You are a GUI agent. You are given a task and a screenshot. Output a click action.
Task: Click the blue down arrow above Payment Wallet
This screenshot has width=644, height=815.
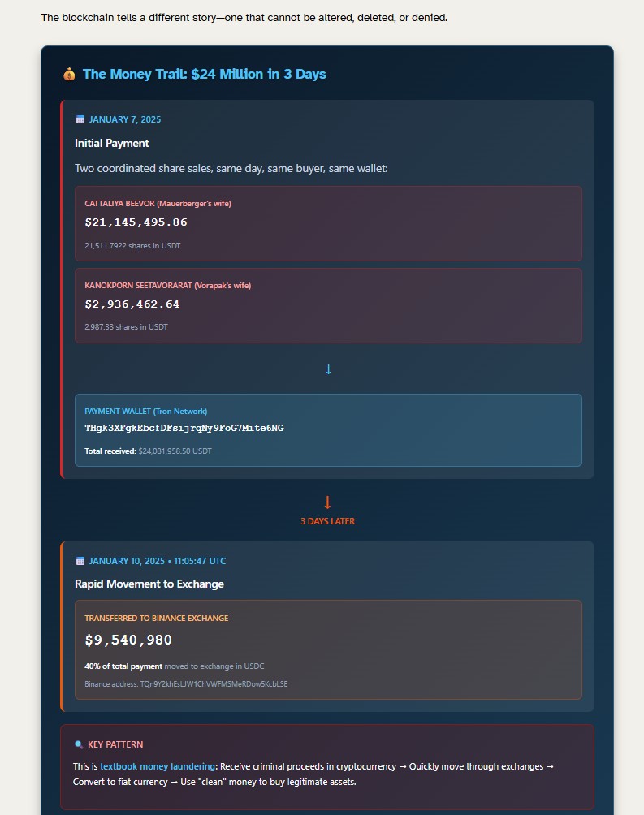click(x=328, y=369)
